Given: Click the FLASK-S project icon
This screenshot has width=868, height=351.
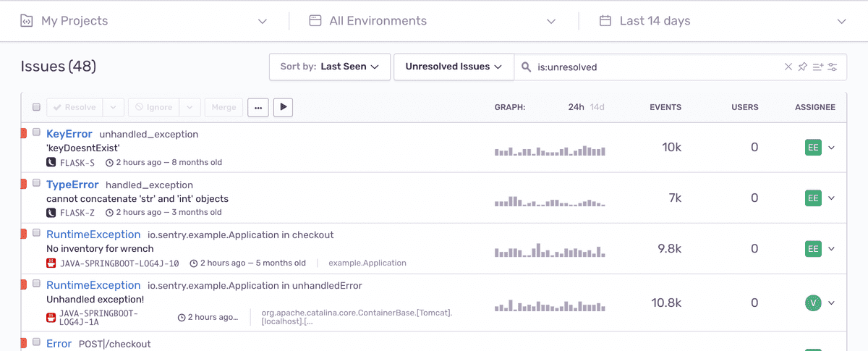Looking at the screenshot, I should pyautogui.click(x=51, y=162).
